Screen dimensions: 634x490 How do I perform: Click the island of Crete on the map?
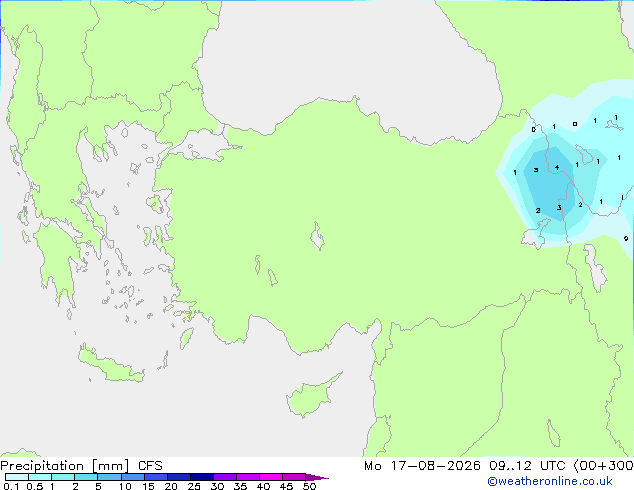(110, 365)
